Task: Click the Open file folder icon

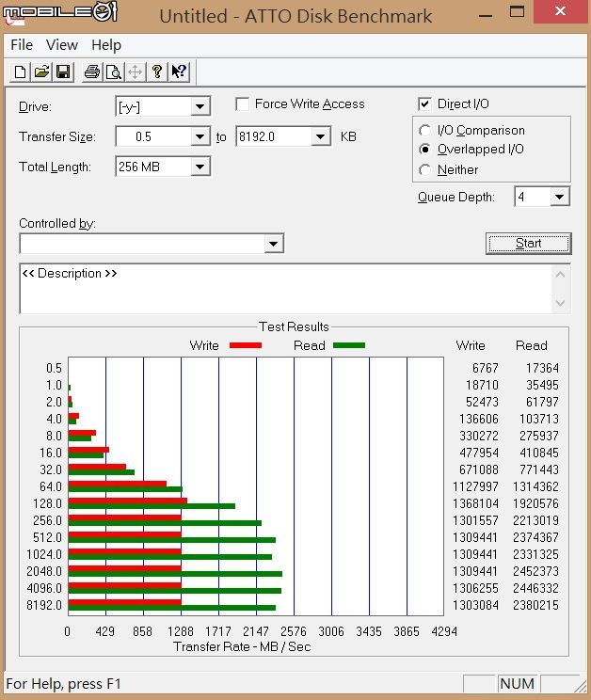Action: coord(41,72)
